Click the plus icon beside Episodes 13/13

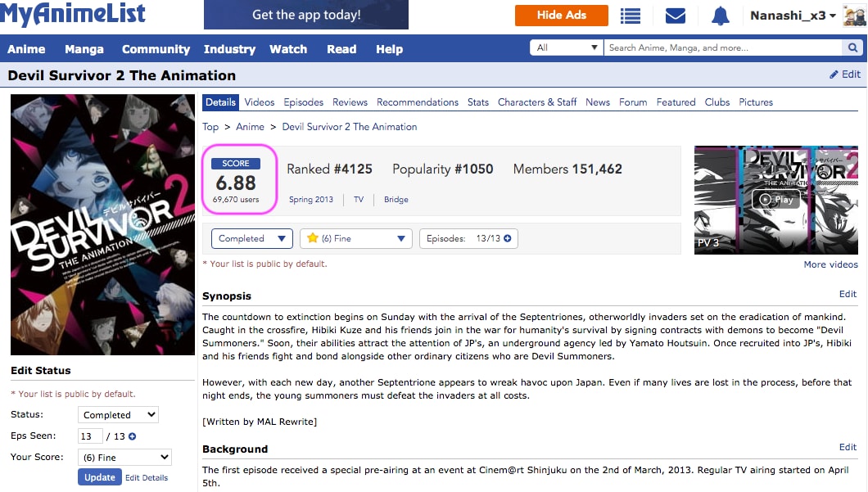tap(507, 238)
